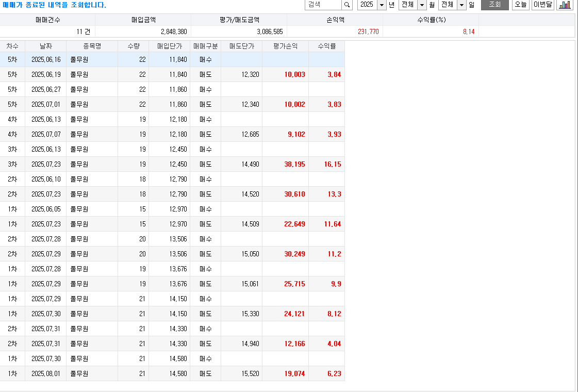Select the 2025.06.16 buy row date
This screenshot has width=578, height=392.
point(46,59)
